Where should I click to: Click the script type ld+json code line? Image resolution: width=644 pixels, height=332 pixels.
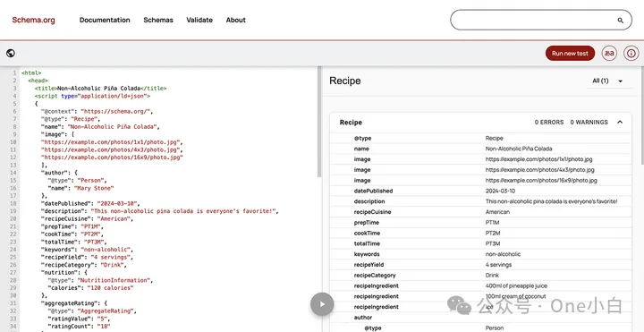92,96
